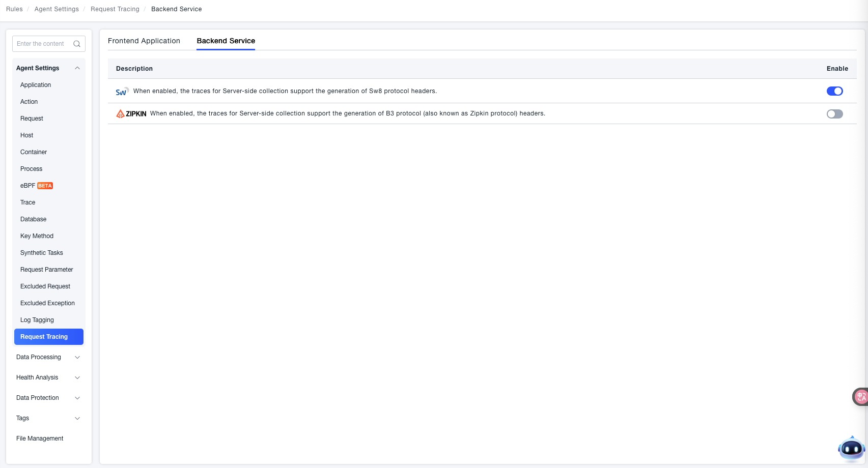Collapse the Agent Settings section
Viewport: 868px width, 468px height.
[77, 68]
